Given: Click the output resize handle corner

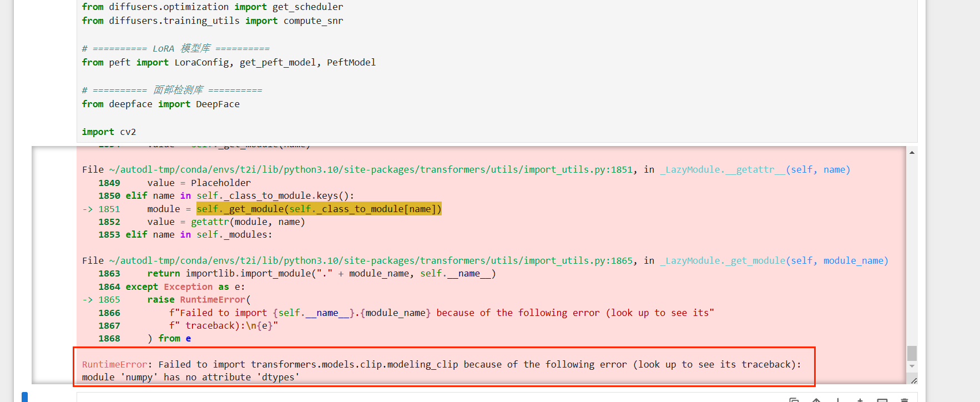Looking at the screenshot, I should pyautogui.click(x=913, y=380).
